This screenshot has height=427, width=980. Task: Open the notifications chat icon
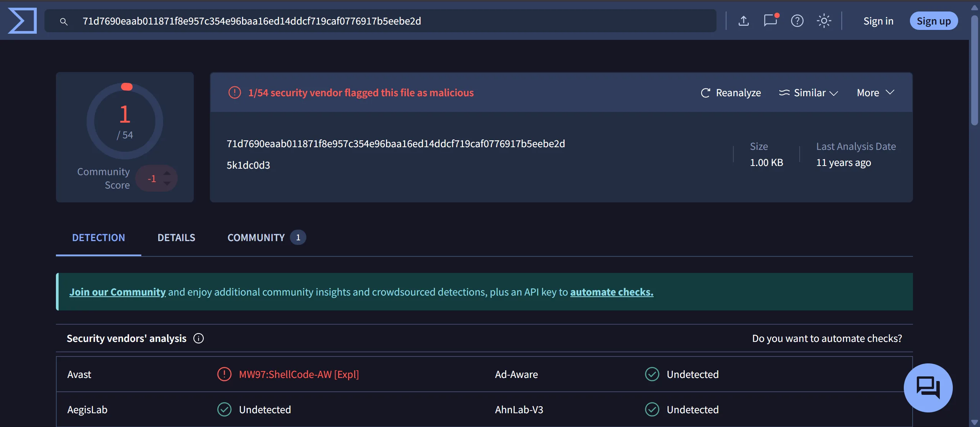pos(770,21)
